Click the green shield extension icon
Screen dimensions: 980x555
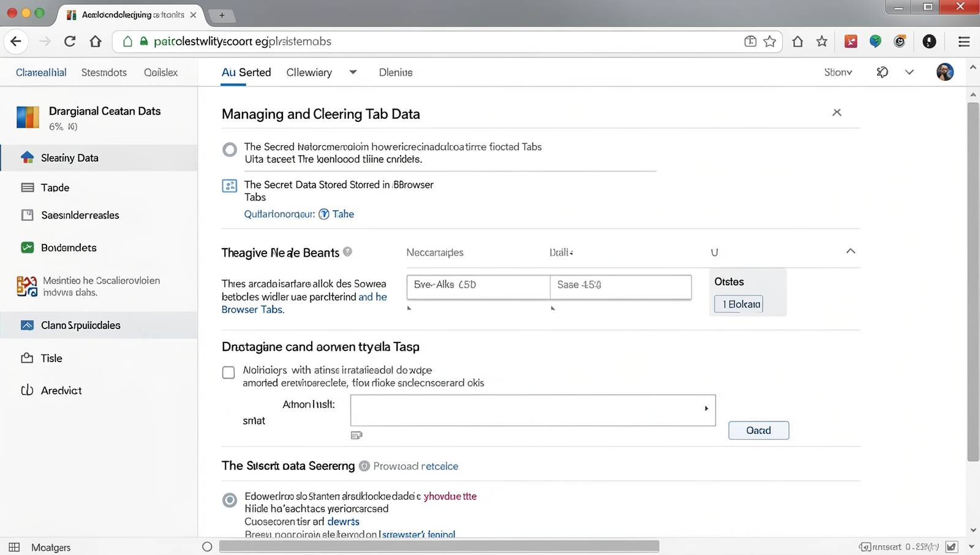pos(875,42)
